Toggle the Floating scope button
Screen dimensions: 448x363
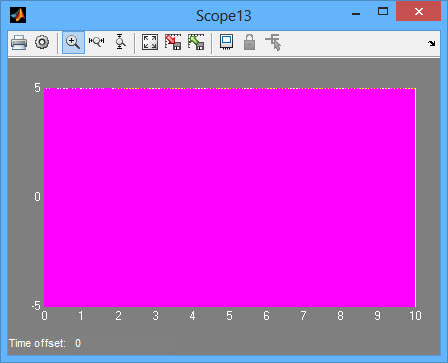pos(227,42)
